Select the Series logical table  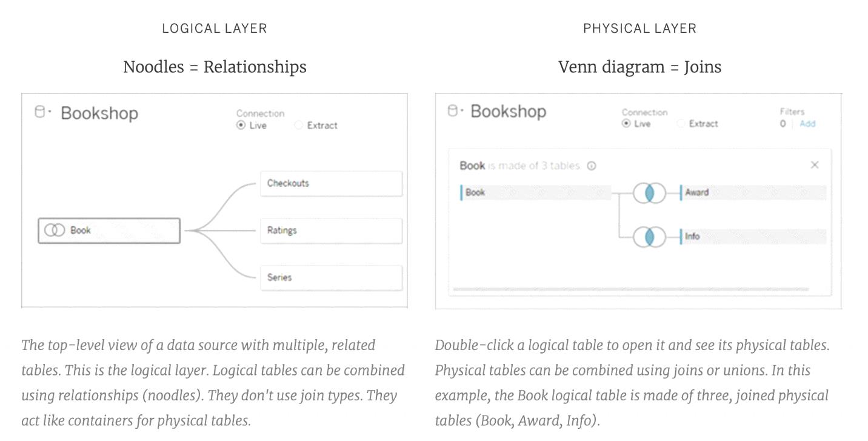331,277
